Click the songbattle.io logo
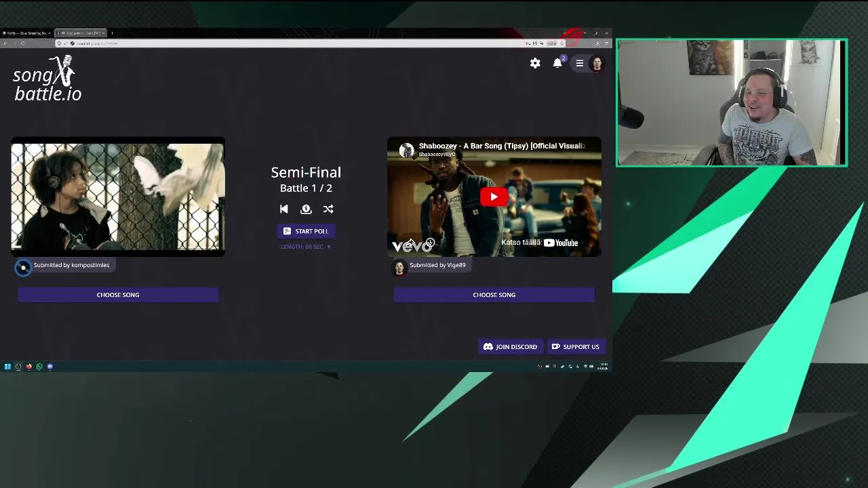This screenshot has width=868, height=488. point(47,78)
